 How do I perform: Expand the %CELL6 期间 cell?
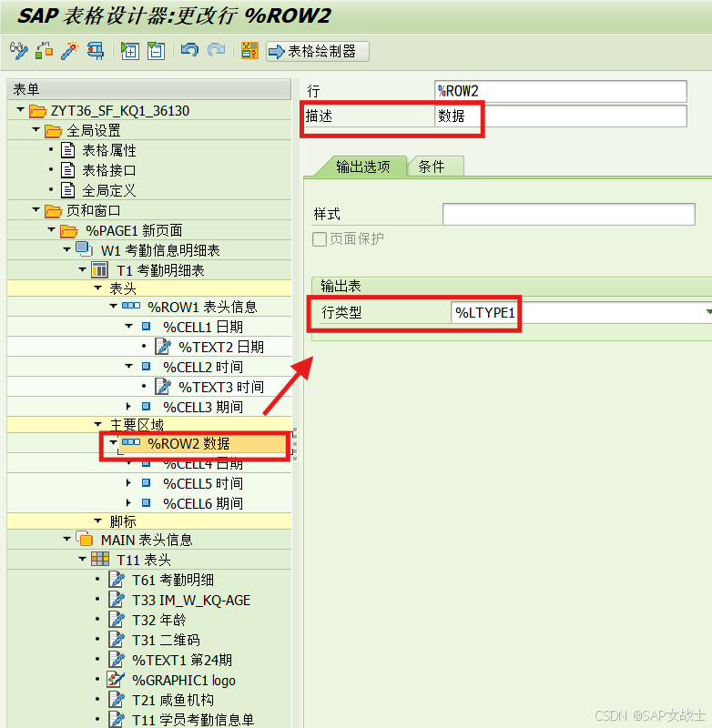point(128,503)
